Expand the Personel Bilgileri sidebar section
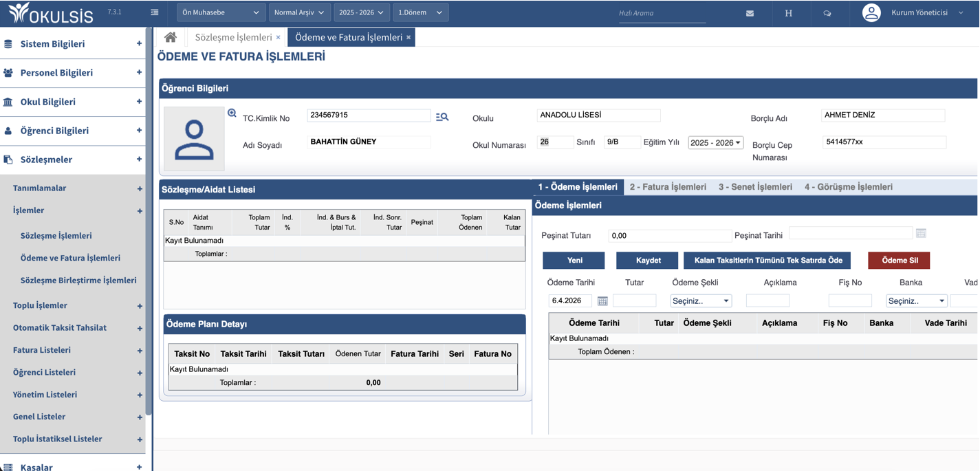 (72, 73)
